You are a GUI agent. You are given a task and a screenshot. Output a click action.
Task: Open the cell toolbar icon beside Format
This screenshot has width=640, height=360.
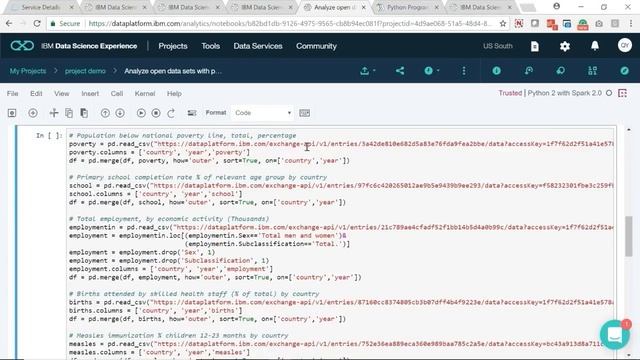[x=192, y=113]
